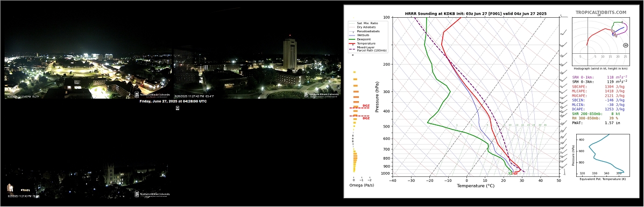
Task: Click the upper red DGZ label
Action: [x=366, y=106]
